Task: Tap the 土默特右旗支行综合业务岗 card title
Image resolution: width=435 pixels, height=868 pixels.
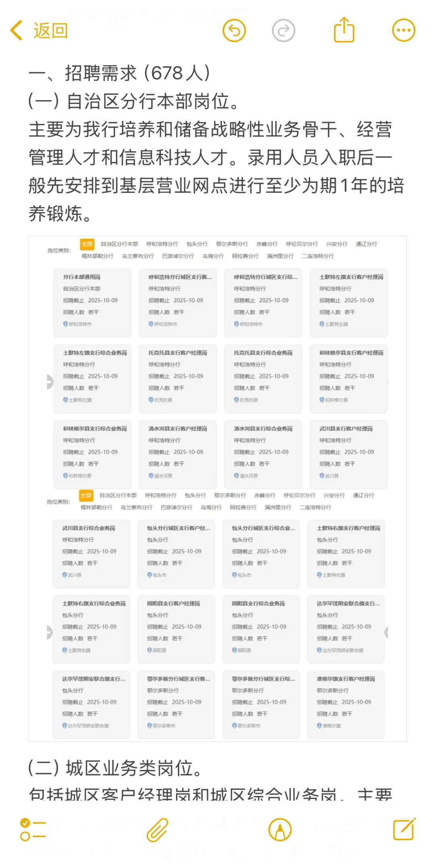Action: pos(94,604)
